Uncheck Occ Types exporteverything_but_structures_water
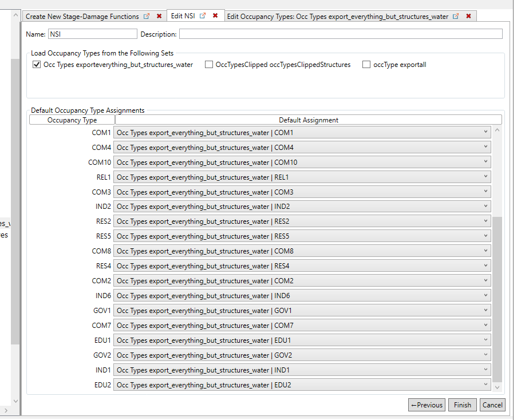The width and height of the screenshot is (525, 420). (37, 65)
